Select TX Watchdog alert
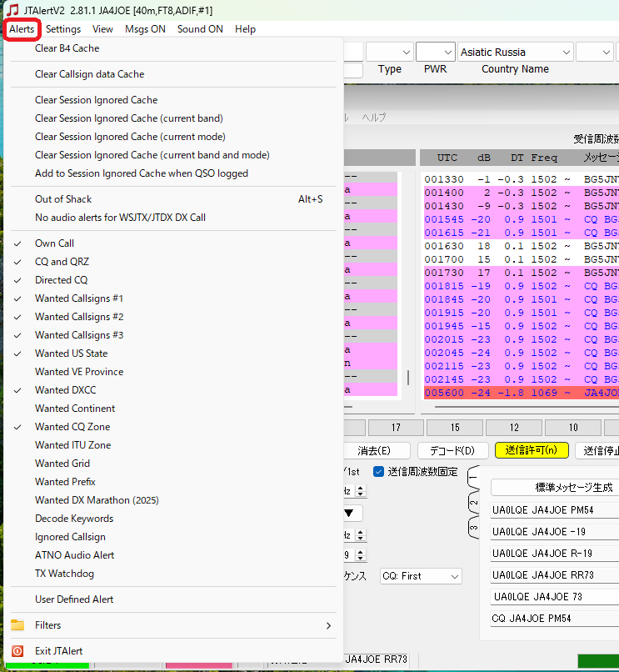Screen dimensions: 619x672 coord(173,574)
